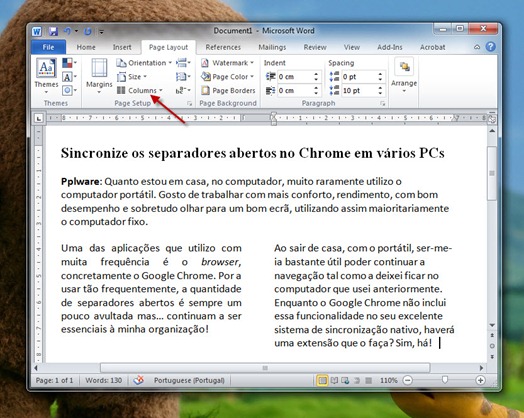This screenshot has height=418, width=524.
Task: Click the Words: 130 count
Action: [x=104, y=380]
